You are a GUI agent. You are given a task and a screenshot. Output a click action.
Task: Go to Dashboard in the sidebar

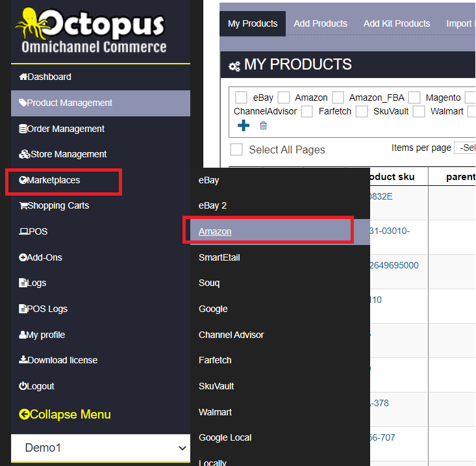(101, 77)
